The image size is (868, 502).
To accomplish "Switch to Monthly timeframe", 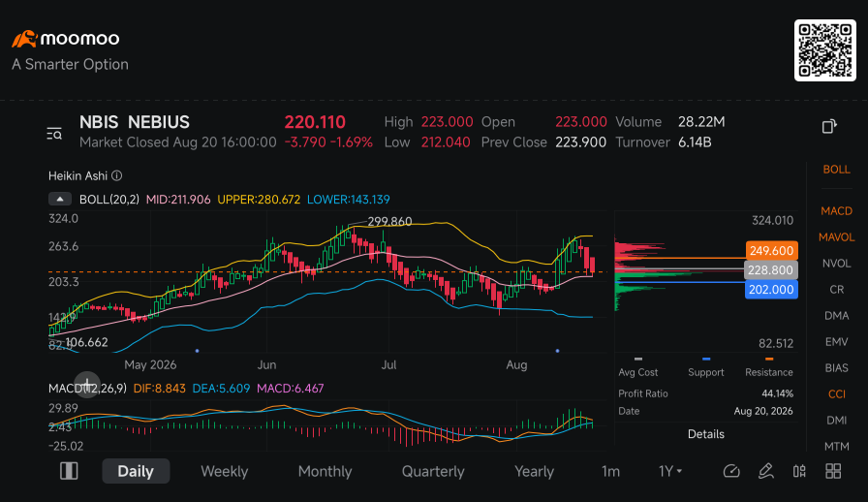I will (x=325, y=471).
